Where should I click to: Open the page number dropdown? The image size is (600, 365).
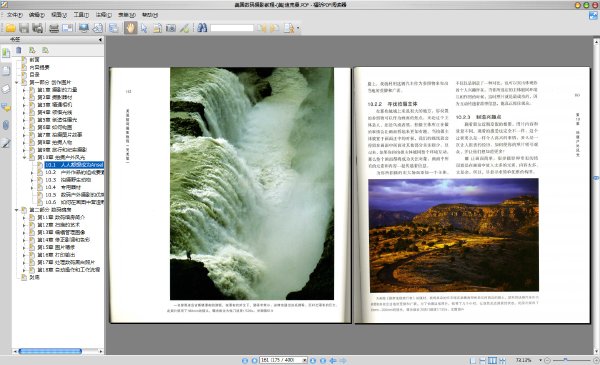[x=305, y=360]
